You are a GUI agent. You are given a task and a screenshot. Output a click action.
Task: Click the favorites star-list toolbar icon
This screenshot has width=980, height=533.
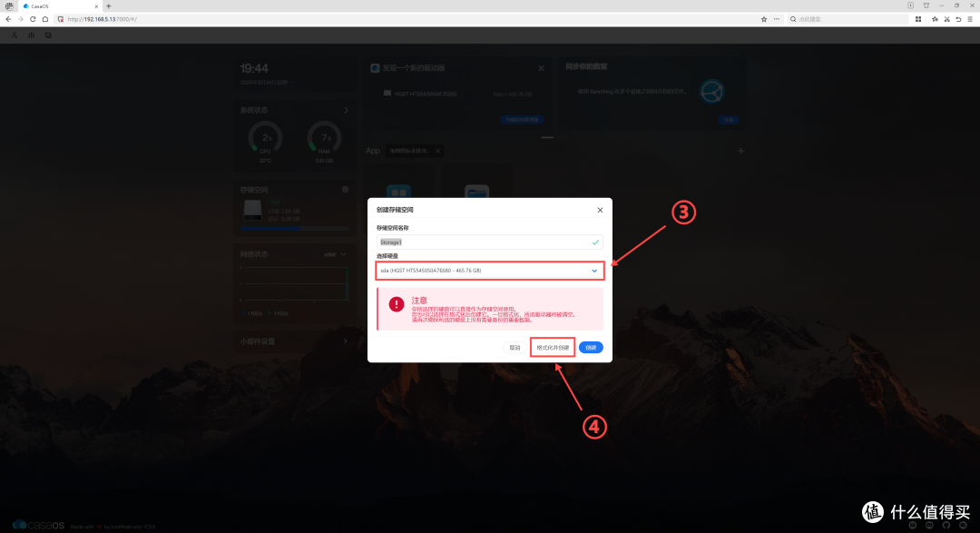point(935,19)
